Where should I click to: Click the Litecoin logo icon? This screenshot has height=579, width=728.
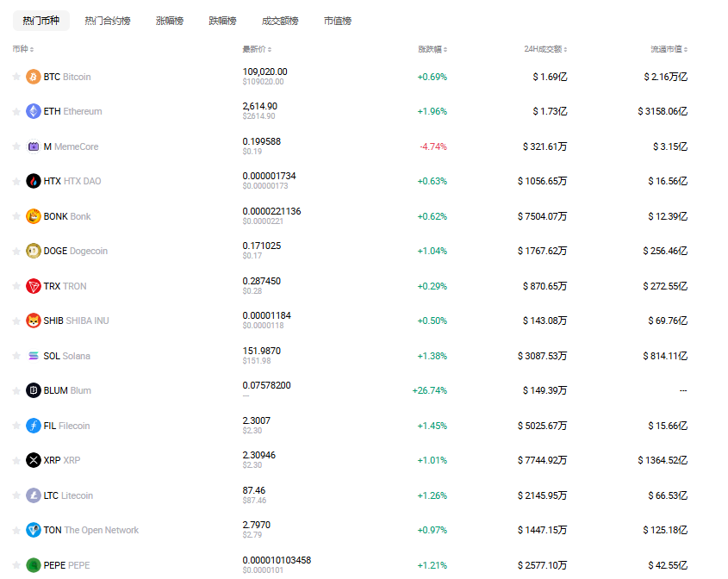[x=34, y=495]
